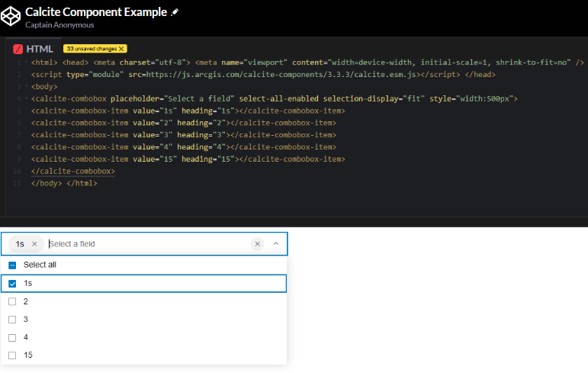Fold code at line 1 arrow
588x373 pixels.
point(26,63)
